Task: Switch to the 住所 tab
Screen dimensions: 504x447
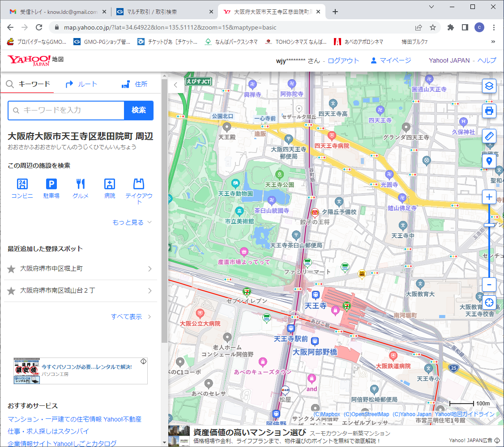Action: (134, 84)
